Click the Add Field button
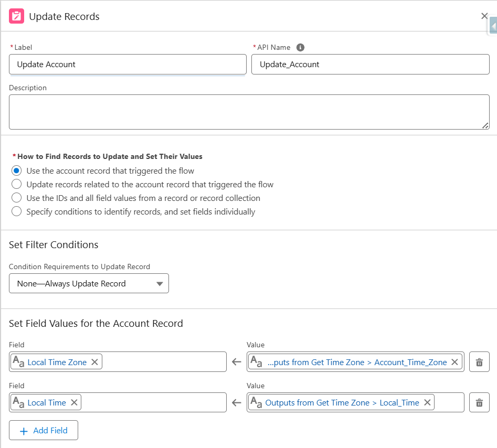This screenshot has height=448, width=497. (44, 430)
